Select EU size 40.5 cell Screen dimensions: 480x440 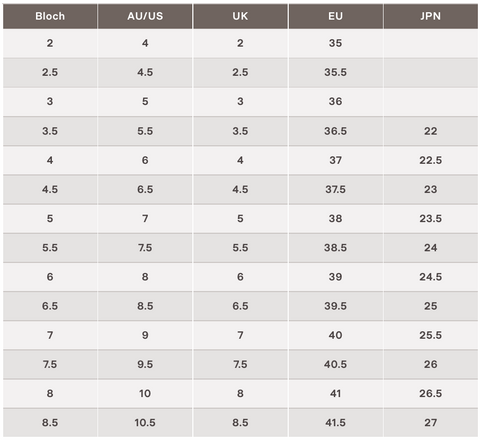tap(336, 364)
